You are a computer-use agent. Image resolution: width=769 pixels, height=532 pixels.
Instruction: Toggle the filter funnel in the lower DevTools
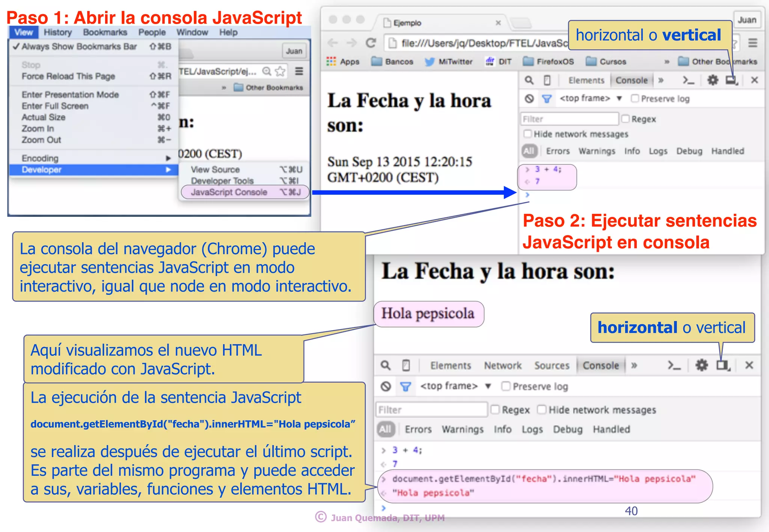406,386
